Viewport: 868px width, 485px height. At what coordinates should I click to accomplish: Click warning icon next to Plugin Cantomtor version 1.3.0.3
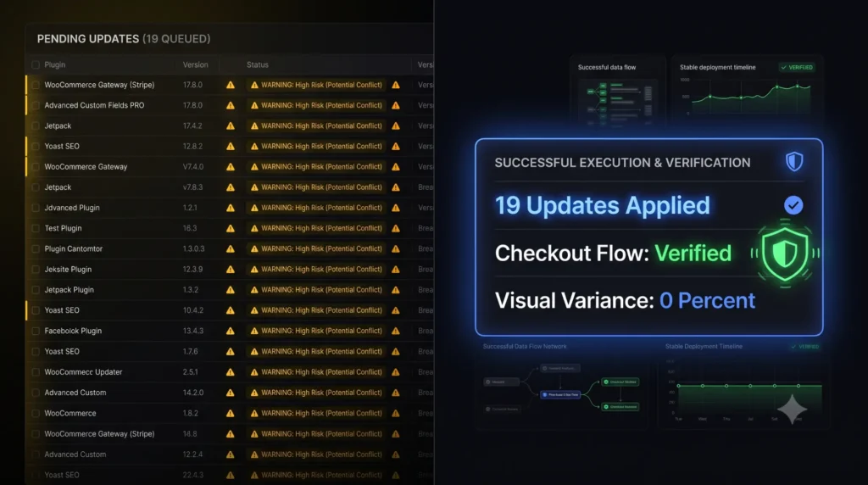(x=231, y=248)
